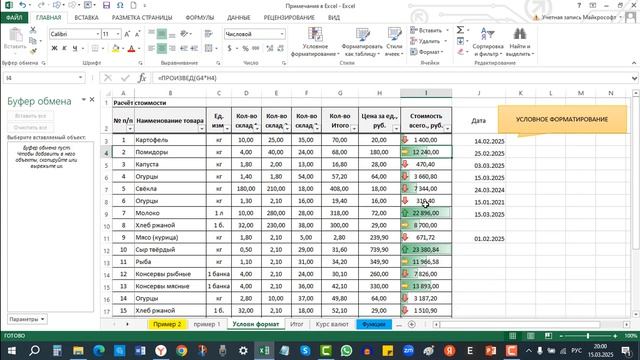The height and width of the screenshot is (360, 640).
Task: Open the font size 11 dropdown
Action: [x=118, y=34]
